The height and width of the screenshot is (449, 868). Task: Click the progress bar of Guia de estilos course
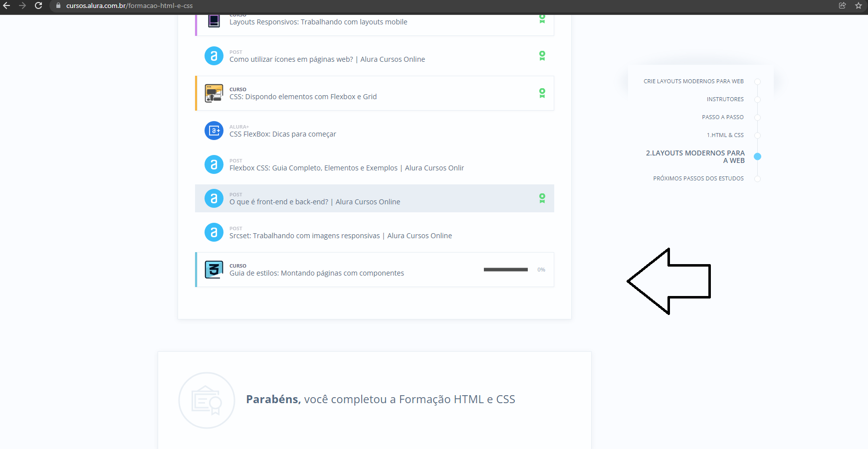point(506,270)
